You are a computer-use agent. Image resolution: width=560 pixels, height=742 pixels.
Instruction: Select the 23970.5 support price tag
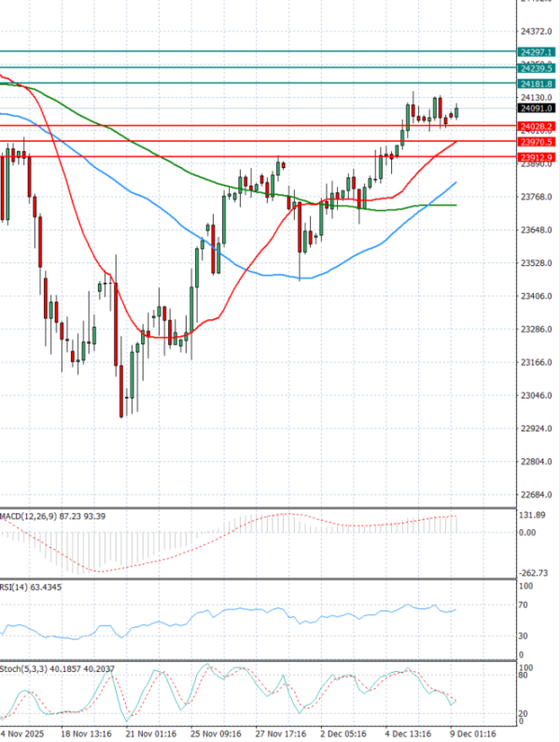point(538,141)
